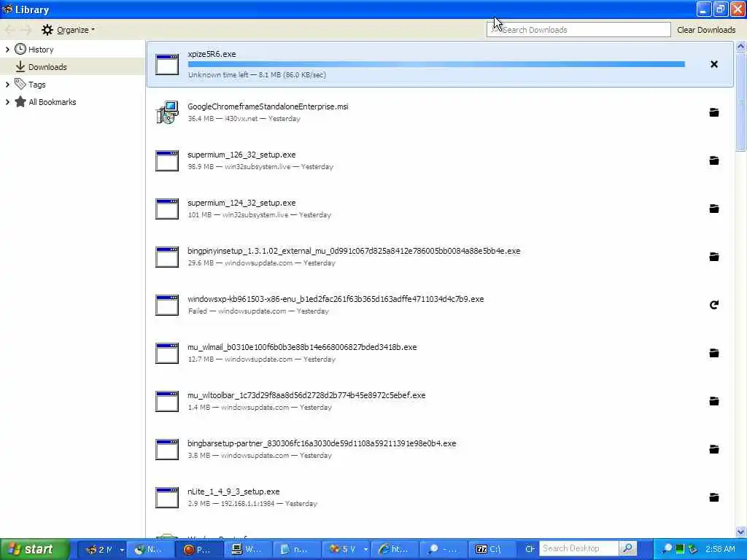Select the xpize5R6.exe file name
747x560 pixels.
click(212, 54)
